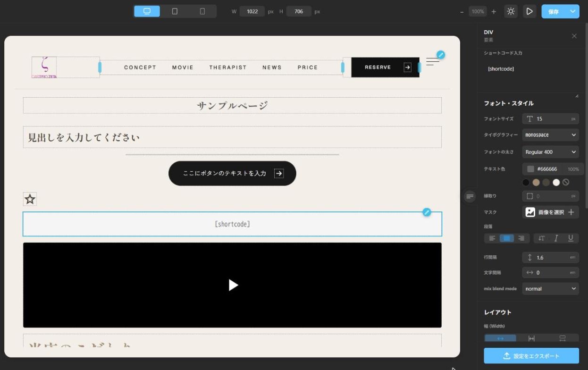Open the monospace typography dropdown

(x=550, y=135)
